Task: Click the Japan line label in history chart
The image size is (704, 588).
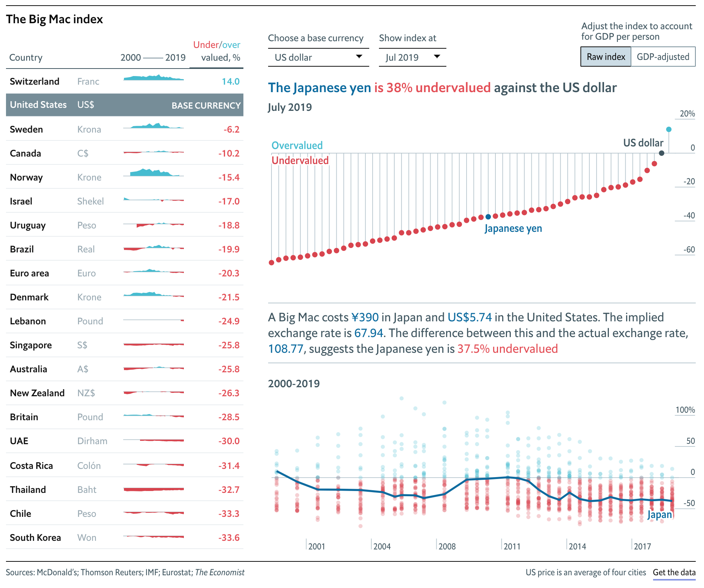Action: (660, 515)
